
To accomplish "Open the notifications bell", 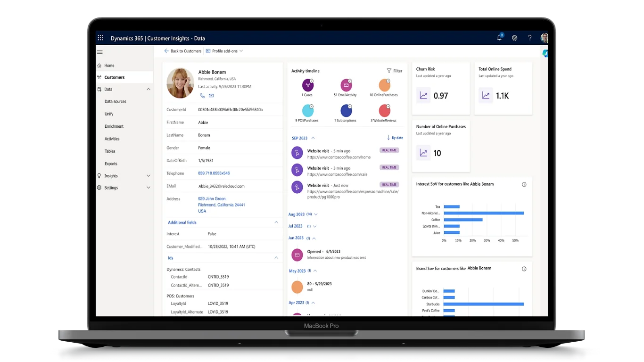I will [x=500, y=38].
